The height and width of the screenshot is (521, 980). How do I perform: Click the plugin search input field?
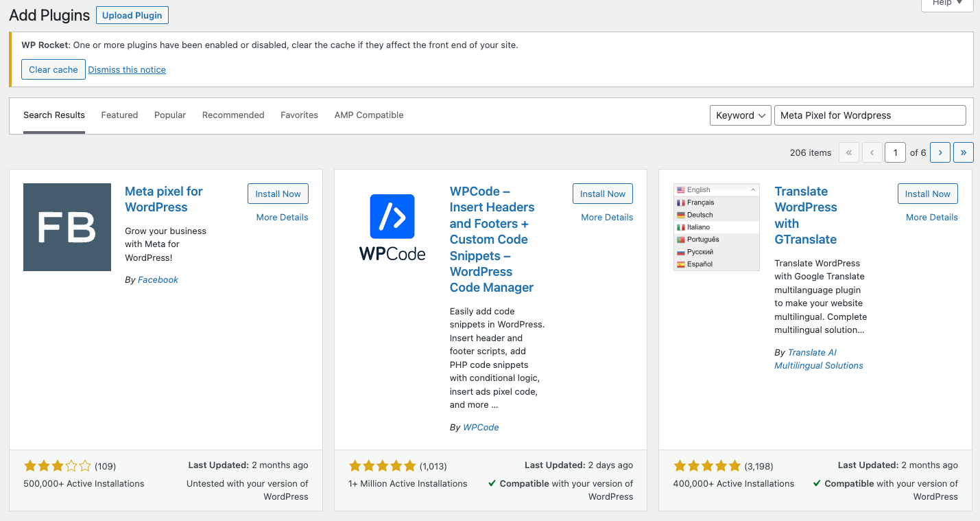point(869,115)
